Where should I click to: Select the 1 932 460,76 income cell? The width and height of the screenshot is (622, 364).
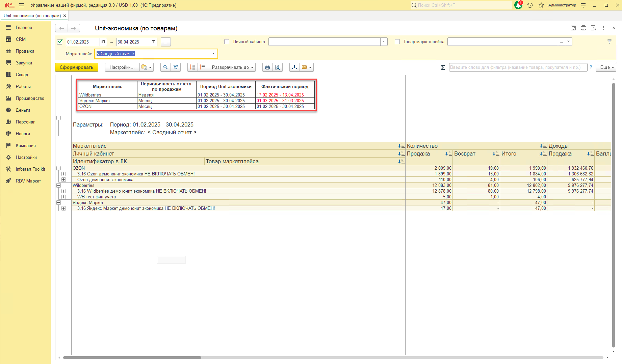571,168
